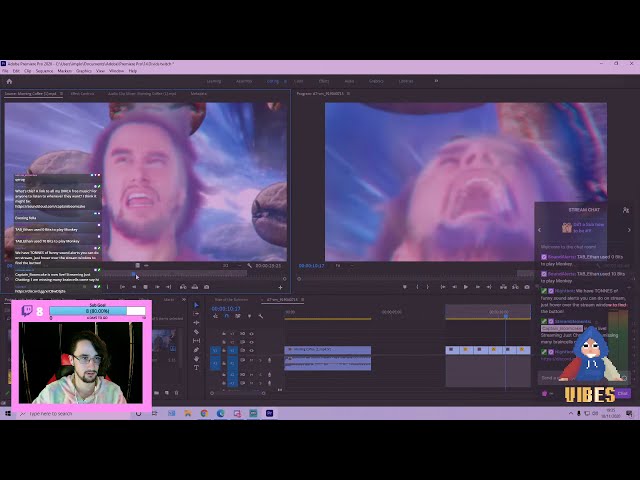Open the Clip menu

tap(28, 71)
